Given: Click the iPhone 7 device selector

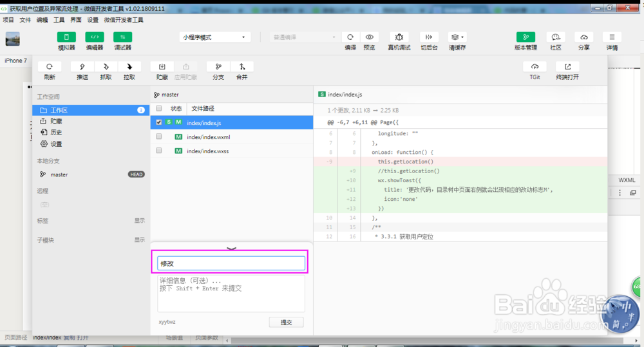Looking at the screenshot, I should (15, 61).
